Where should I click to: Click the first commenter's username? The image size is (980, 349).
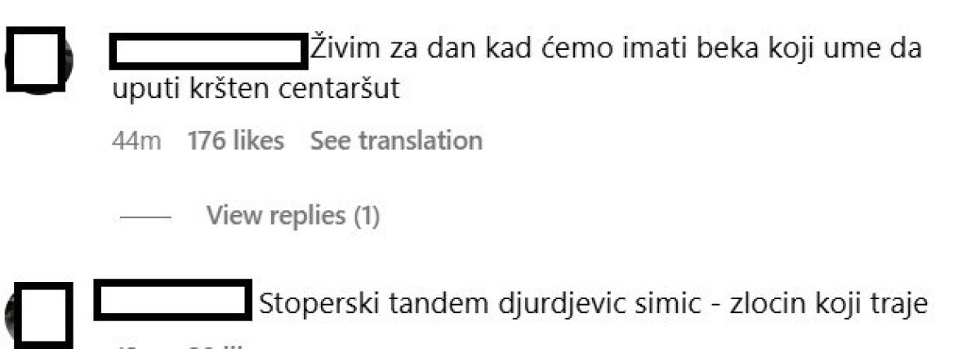tap(207, 51)
